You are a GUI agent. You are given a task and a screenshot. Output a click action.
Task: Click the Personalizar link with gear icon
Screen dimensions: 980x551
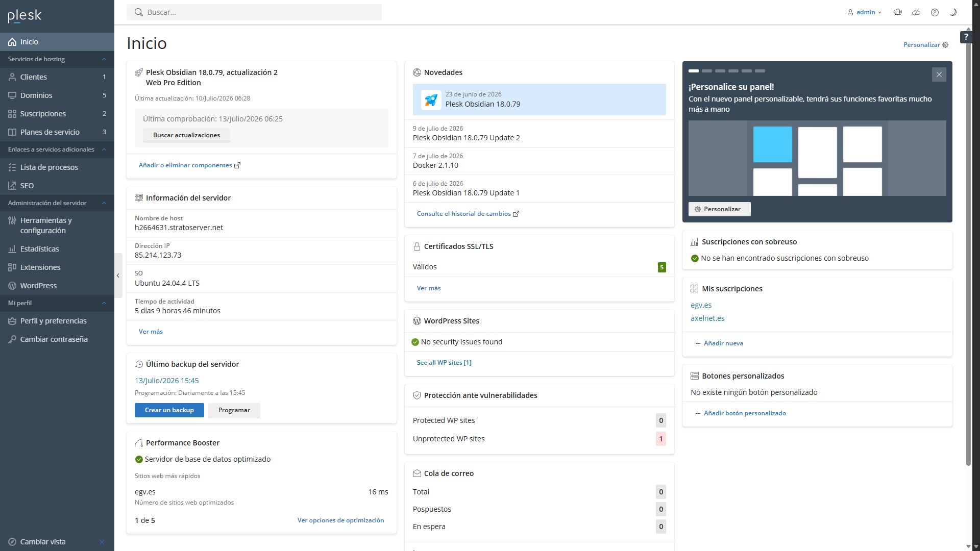(x=926, y=45)
